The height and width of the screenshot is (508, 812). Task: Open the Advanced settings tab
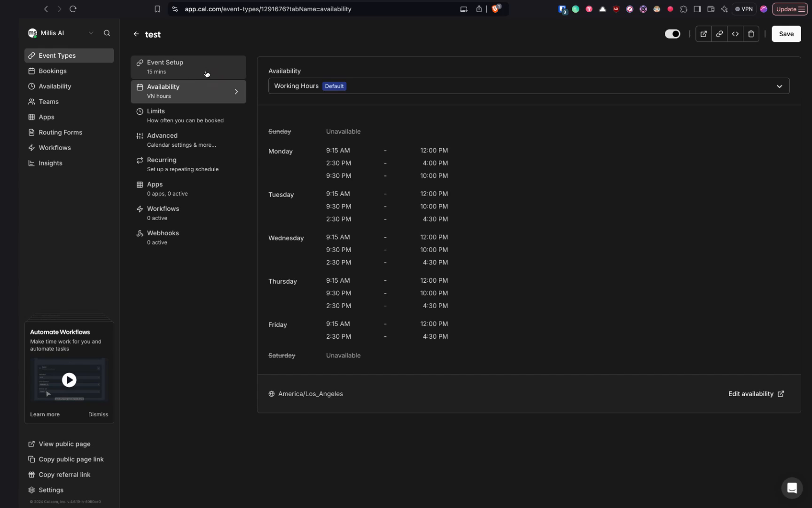point(162,135)
